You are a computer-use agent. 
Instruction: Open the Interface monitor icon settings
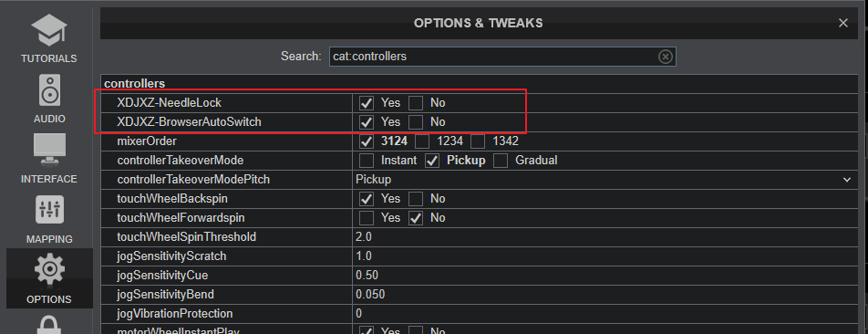click(49, 150)
